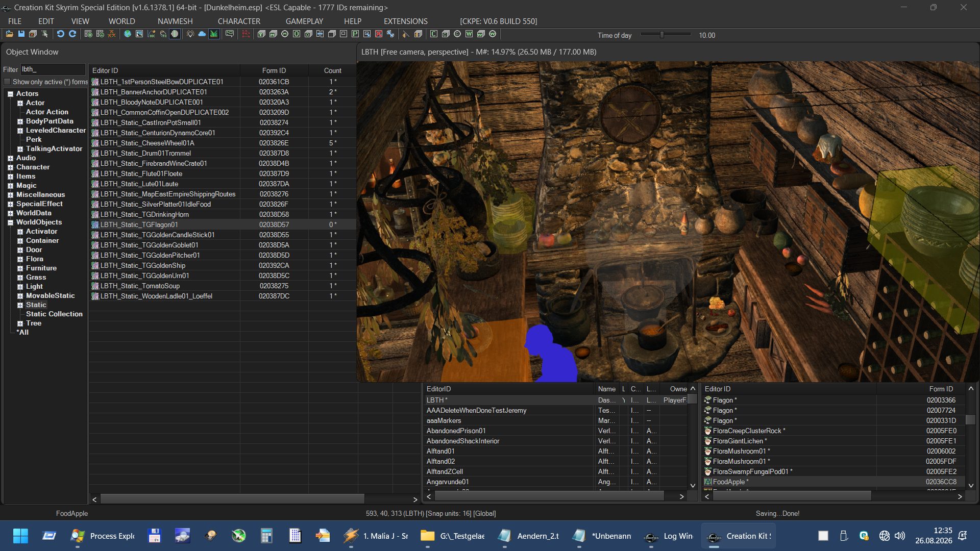Viewport: 980px width, 551px height.
Task: Sort object list by Editor ID column
Action: [164, 70]
